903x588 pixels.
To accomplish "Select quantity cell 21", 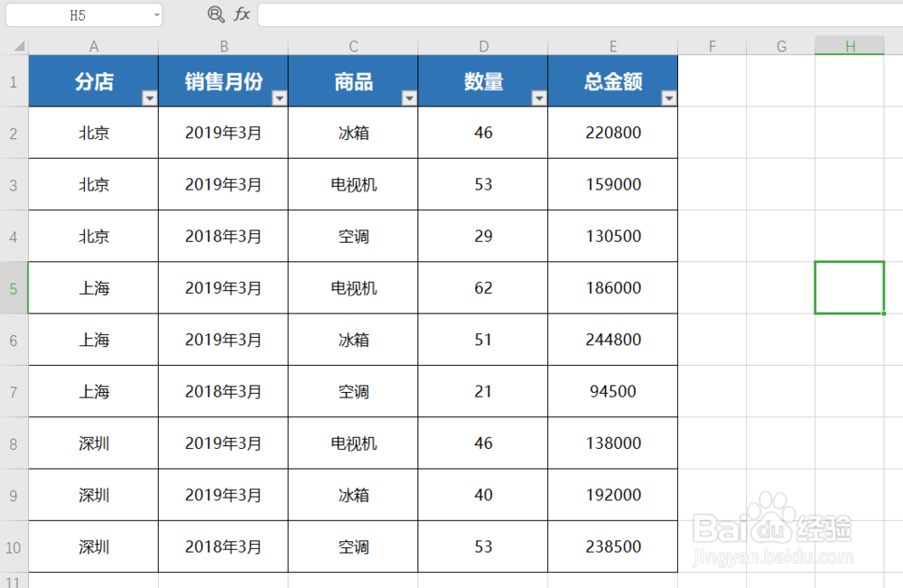I will [483, 392].
